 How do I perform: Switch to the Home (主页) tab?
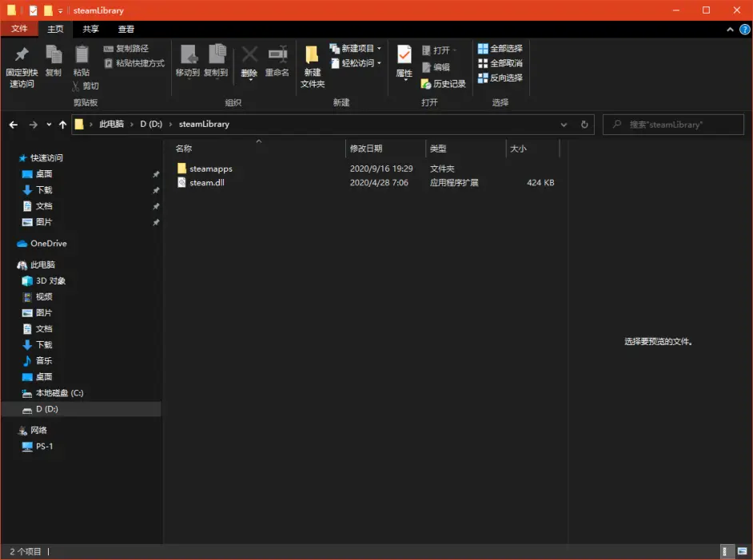click(55, 30)
